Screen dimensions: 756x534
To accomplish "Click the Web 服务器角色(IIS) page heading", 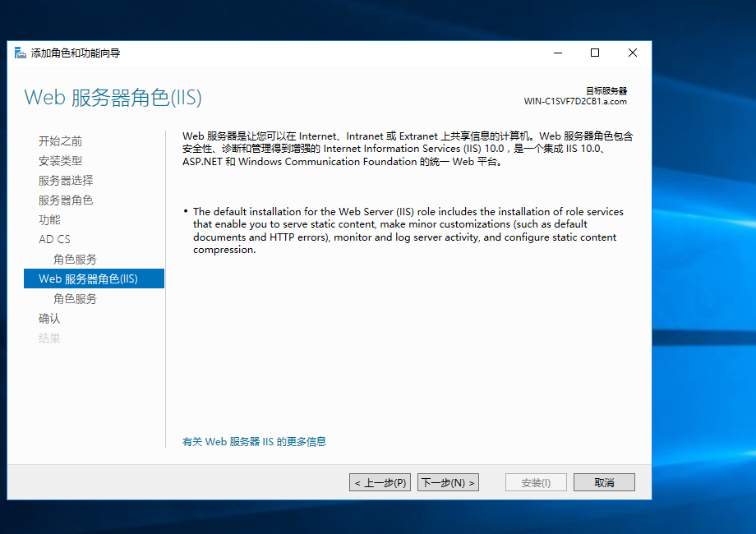I will pos(113,98).
